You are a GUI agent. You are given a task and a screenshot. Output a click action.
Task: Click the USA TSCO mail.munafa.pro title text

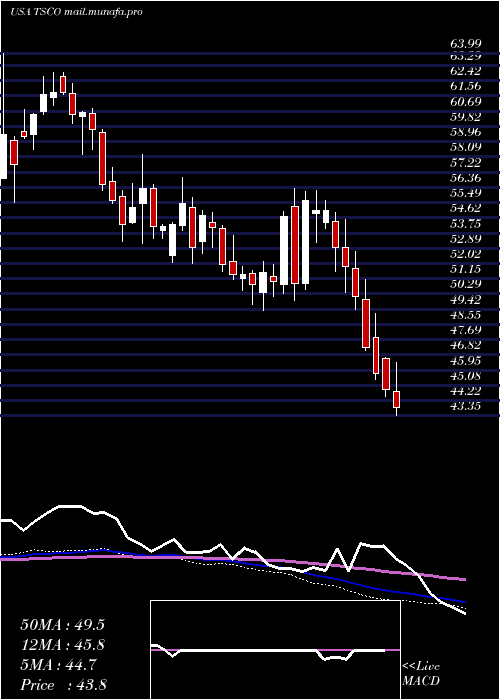tap(76, 12)
